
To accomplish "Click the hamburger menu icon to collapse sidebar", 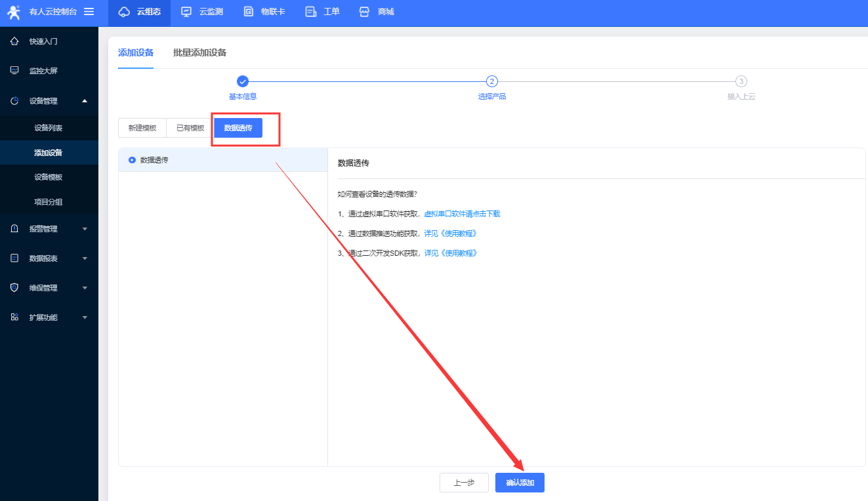I will (x=89, y=12).
